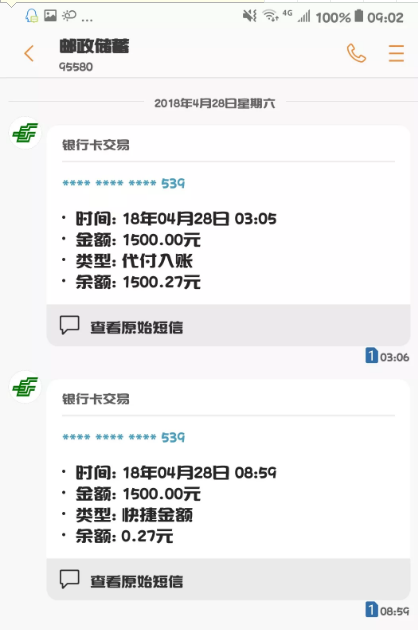Tap the SIM 1 badge beside 03:06
This screenshot has width=418, height=630.
point(371,356)
